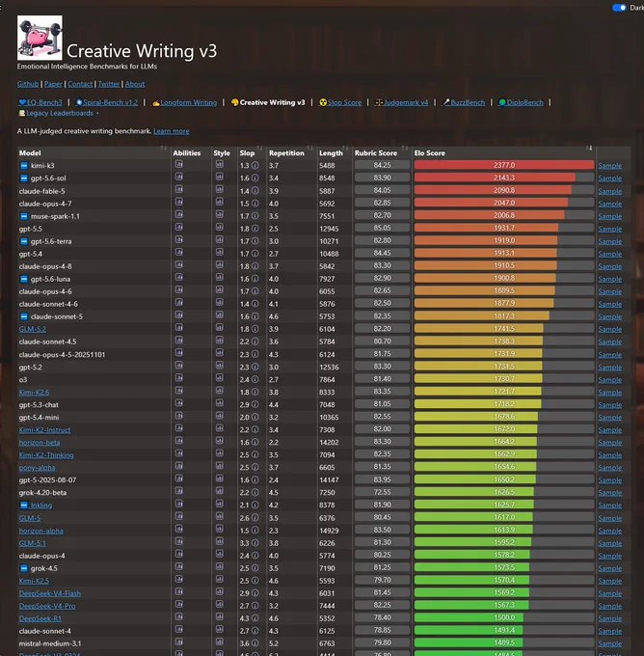Switch to EQ-Bench3 leaderboard tab
The width and height of the screenshot is (644, 656).
tap(40, 102)
